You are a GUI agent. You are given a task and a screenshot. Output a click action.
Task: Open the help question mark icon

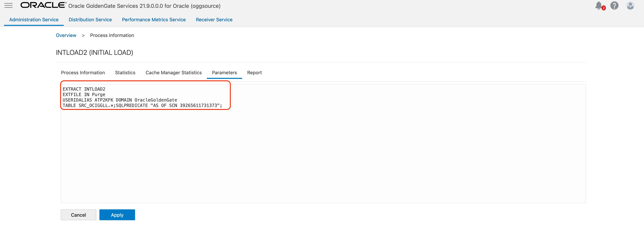tap(614, 5)
